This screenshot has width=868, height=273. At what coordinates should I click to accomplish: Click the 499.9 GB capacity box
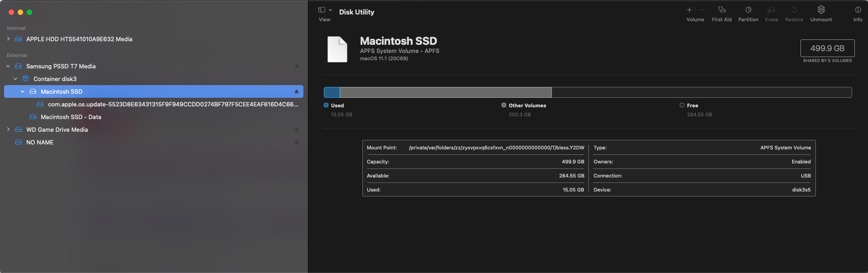pos(827,48)
